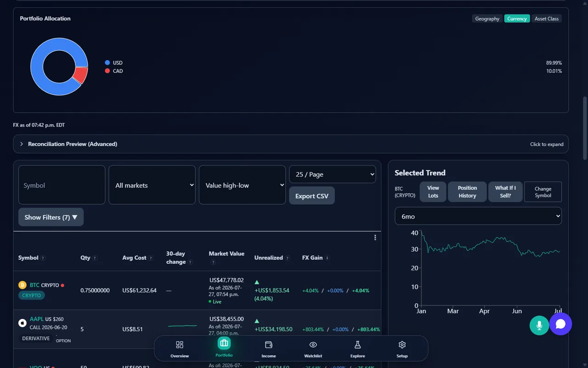588x368 pixels.
Task: Click BTC unrealized +US$1,853.54
Action: (x=272, y=290)
